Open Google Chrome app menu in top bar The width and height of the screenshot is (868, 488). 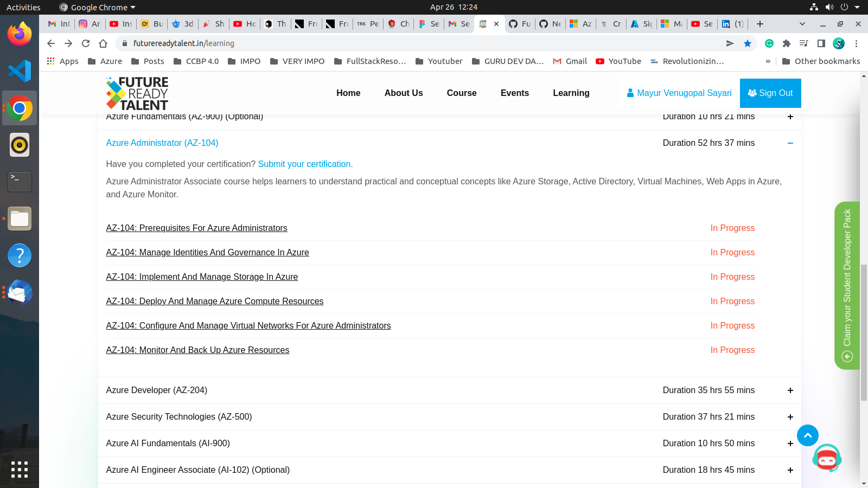point(97,7)
